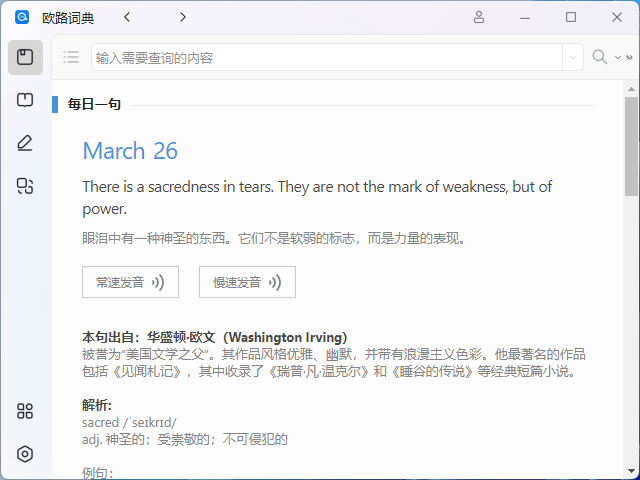640x480 pixels.
Task: Open the apps grid sidebar icon
Action: [x=25, y=411]
